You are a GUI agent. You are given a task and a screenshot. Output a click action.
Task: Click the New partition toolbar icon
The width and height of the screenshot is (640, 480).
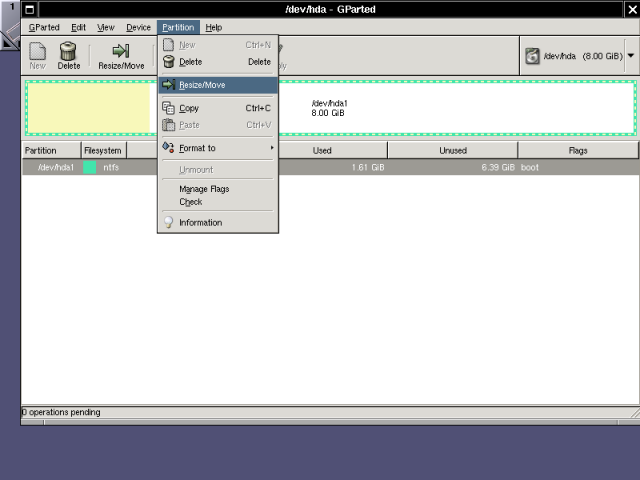[x=37, y=51]
